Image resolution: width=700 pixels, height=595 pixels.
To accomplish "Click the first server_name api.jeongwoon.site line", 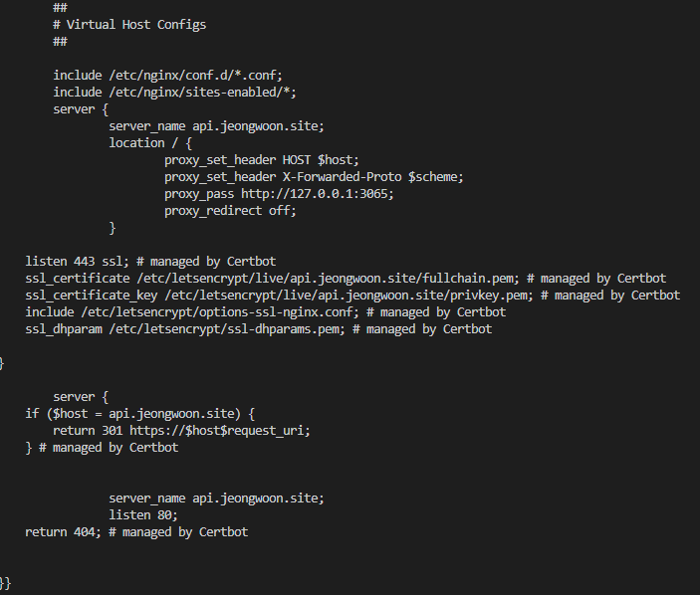I will pos(216,126).
